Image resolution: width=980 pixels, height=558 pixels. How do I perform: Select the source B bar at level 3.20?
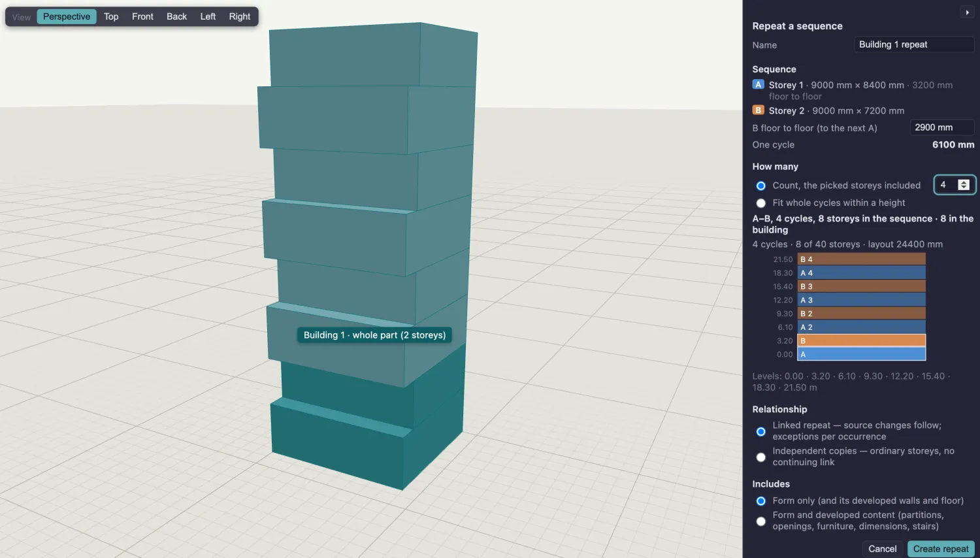click(862, 340)
